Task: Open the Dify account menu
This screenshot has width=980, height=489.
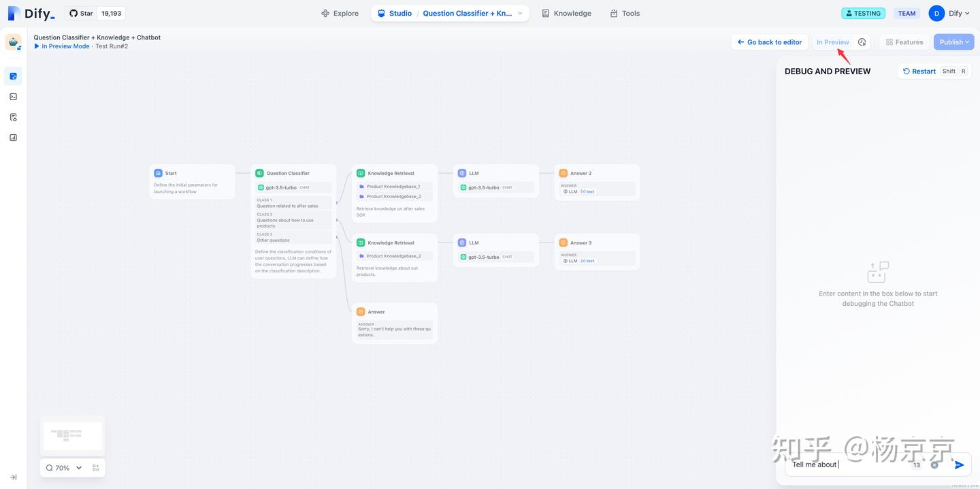Action: pyautogui.click(x=949, y=13)
